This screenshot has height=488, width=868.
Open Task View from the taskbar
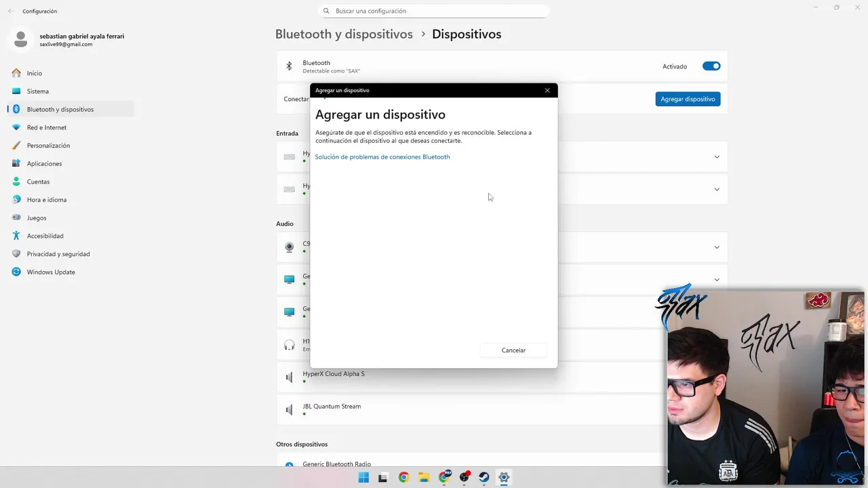click(x=383, y=477)
